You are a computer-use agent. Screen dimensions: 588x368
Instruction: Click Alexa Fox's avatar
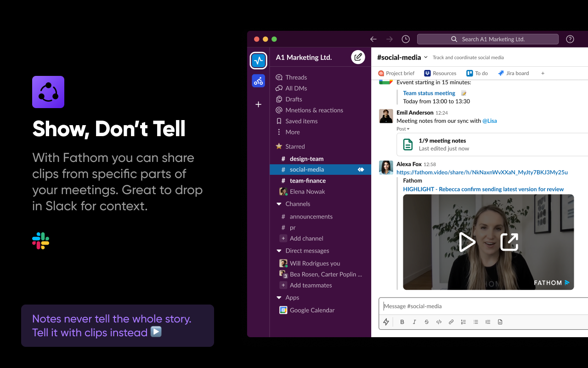pos(386,167)
